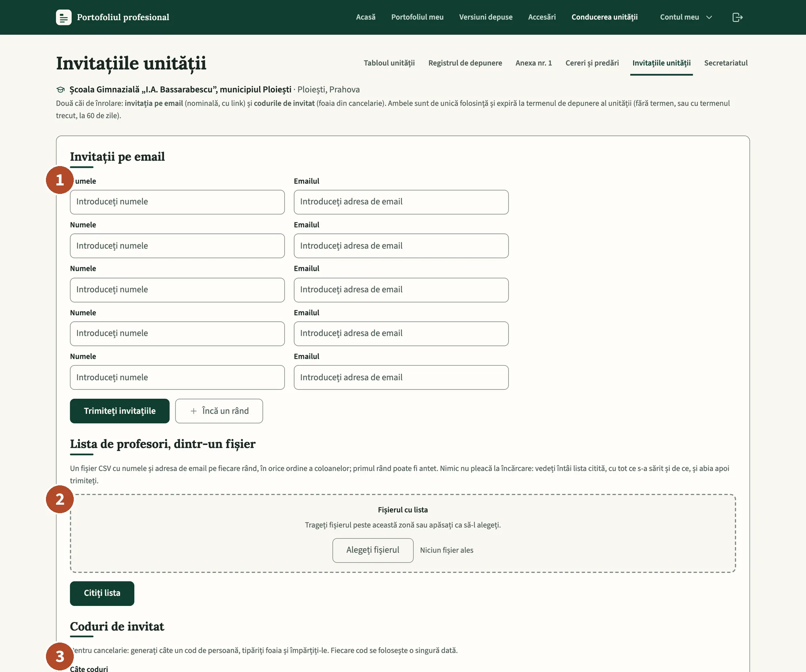
Task: Switch to the Cereri și predări tab
Action: click(x=592, y=63)
